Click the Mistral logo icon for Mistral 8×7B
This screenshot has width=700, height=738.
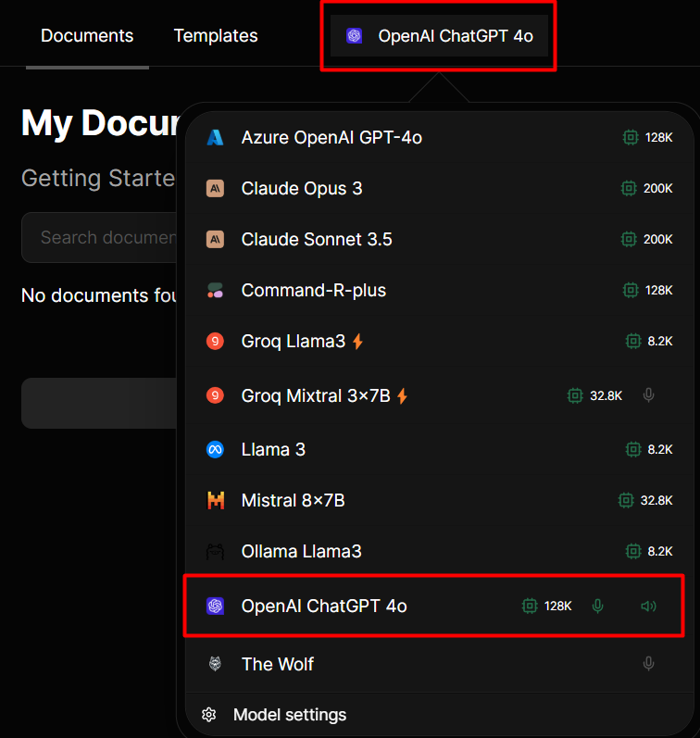215,501
